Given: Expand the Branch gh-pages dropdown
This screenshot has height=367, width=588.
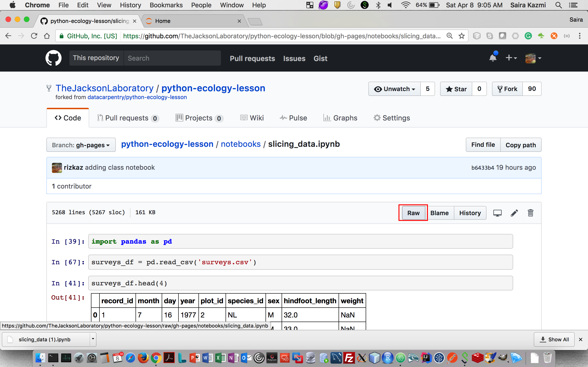Looking at the screenshot, I should tap(81, 145).
